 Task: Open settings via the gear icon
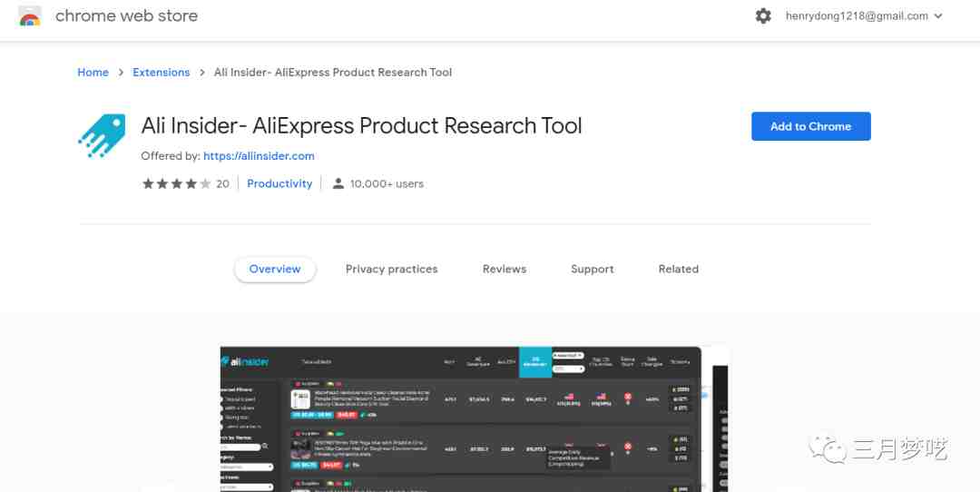click(763, 16)
